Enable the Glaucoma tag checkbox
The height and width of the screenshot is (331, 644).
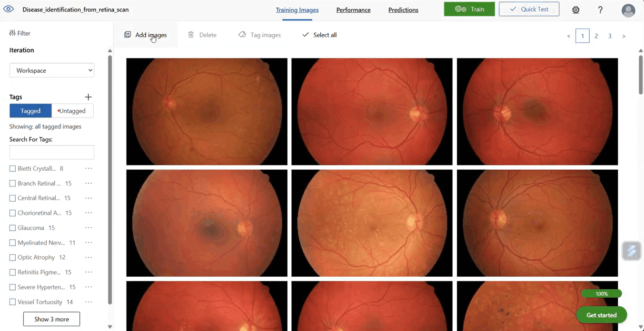coord(12,228)
